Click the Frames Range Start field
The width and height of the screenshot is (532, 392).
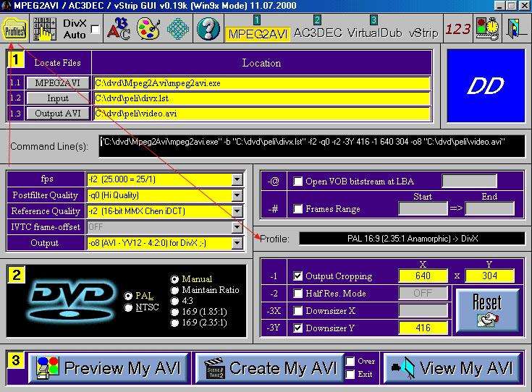pos(423,208)
